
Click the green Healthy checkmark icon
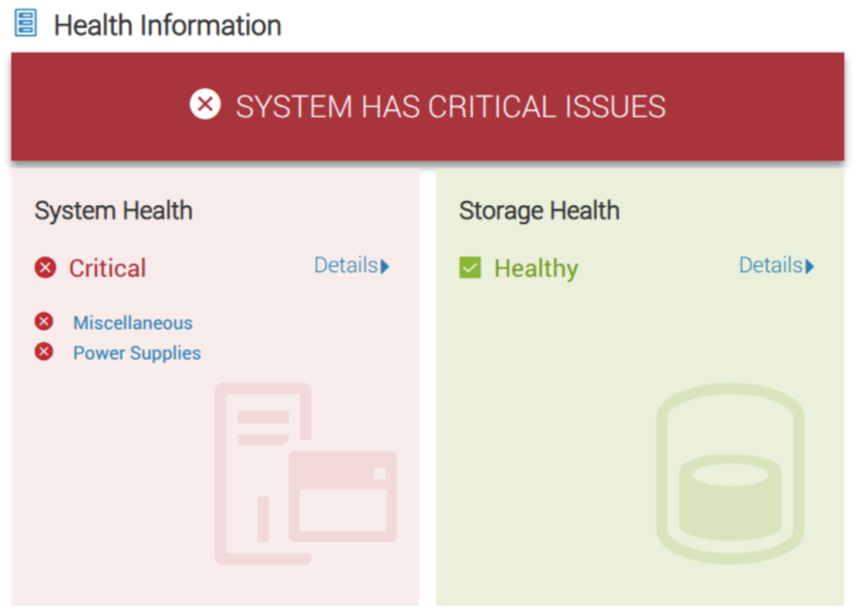click(470, 267)
